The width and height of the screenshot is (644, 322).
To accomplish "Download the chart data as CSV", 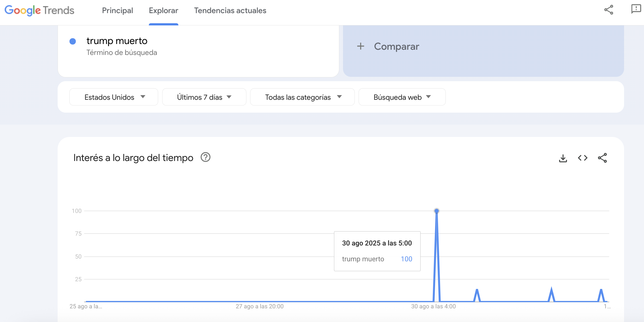I will pos(563,158).
